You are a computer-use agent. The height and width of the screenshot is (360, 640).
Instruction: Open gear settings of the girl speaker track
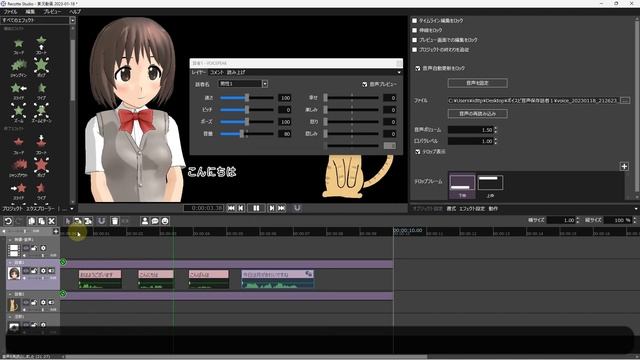tap(43, 271)
